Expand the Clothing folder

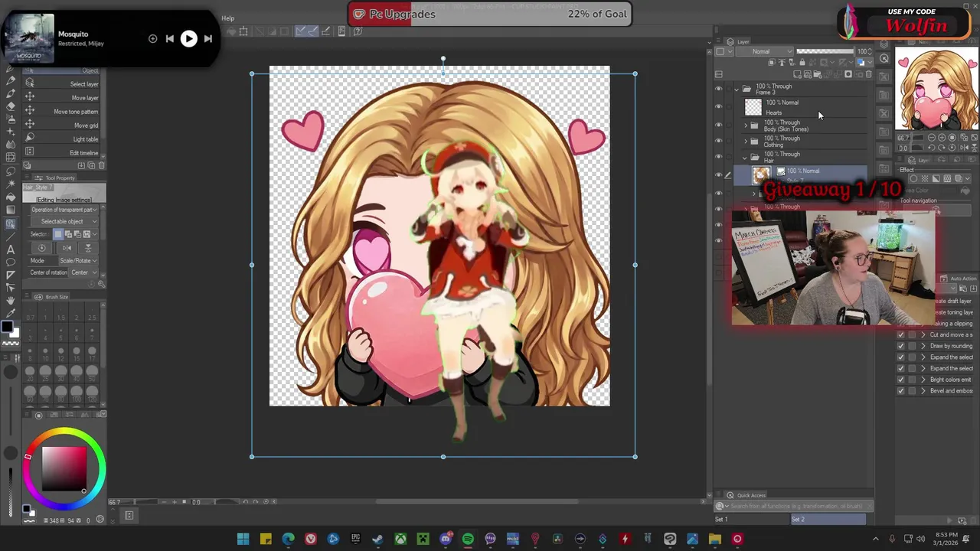coord(746,142)
